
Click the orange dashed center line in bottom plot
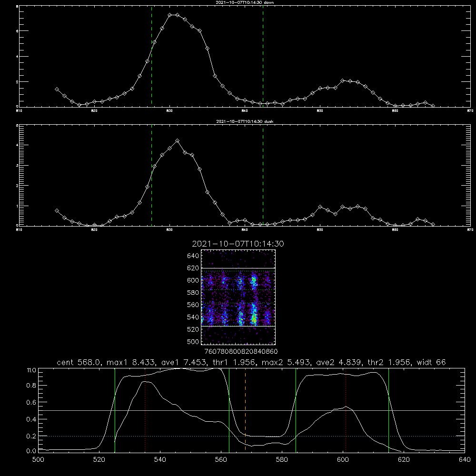pos(245,410)
